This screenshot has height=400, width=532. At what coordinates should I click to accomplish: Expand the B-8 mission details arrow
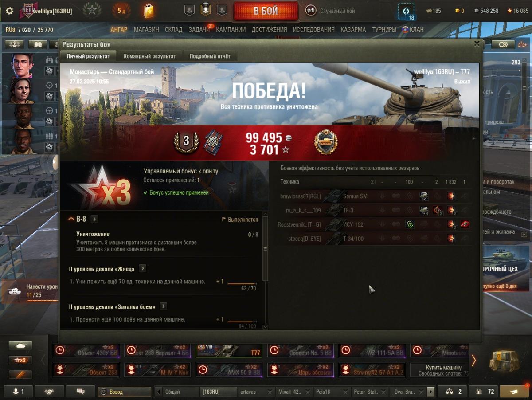[x=94, y=219]
